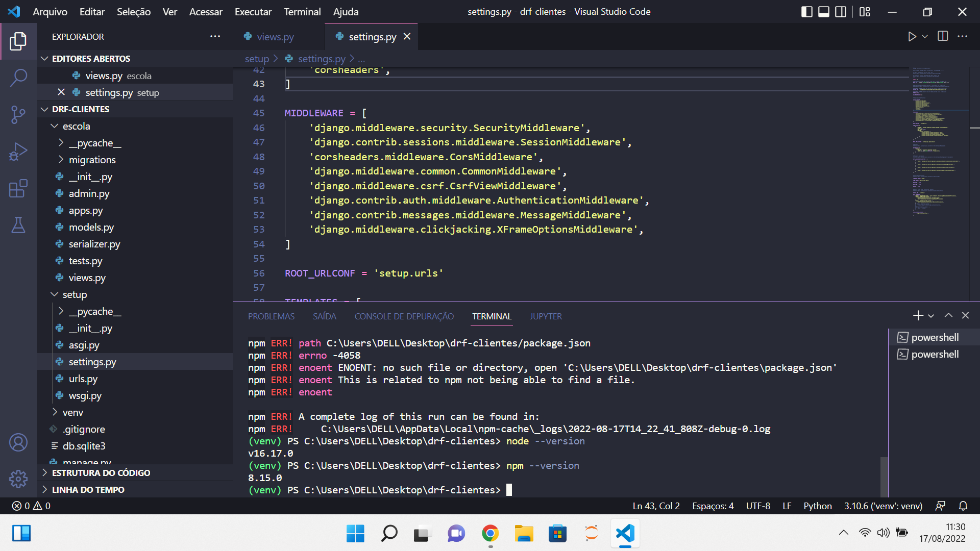Create a new terminal with plus icon
Viewport: 980px width, 551px height.
pyautogui.click(x=918, y=316)
